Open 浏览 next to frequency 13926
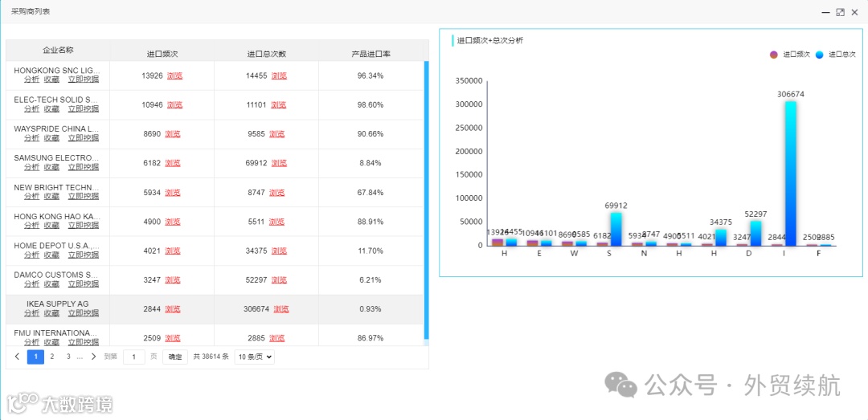Screen dimensions: 868x420 click(175, 75)
